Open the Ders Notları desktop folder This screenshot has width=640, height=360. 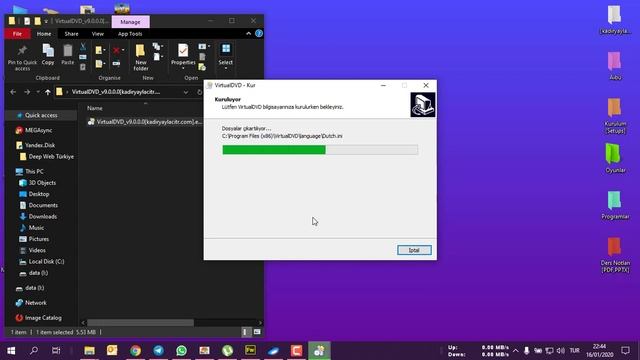(x=615, y=255)
